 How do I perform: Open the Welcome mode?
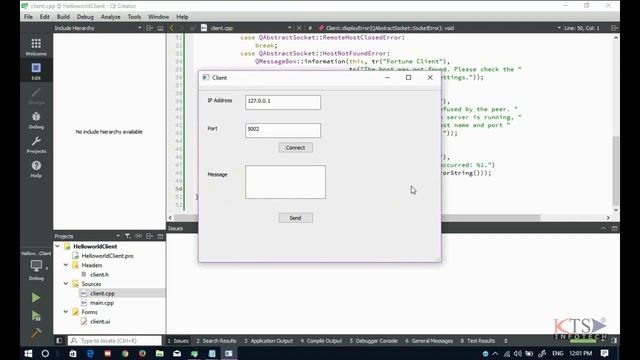click(36, 47)
